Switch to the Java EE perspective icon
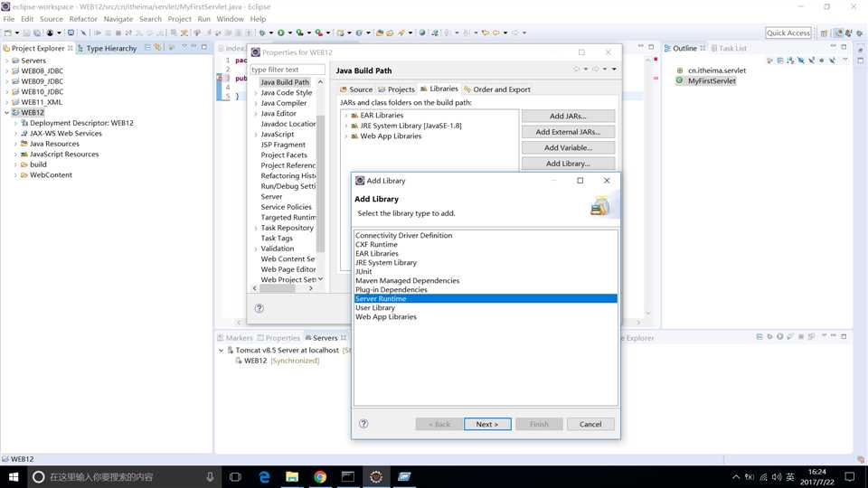This screenshot has width=868, height=488. coord(839,33)
